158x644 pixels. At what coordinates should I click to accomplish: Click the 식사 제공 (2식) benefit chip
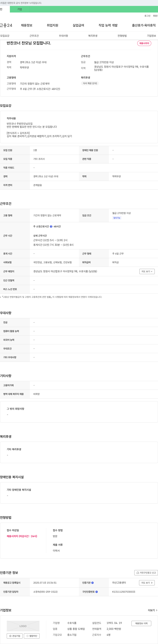(90, 83)
